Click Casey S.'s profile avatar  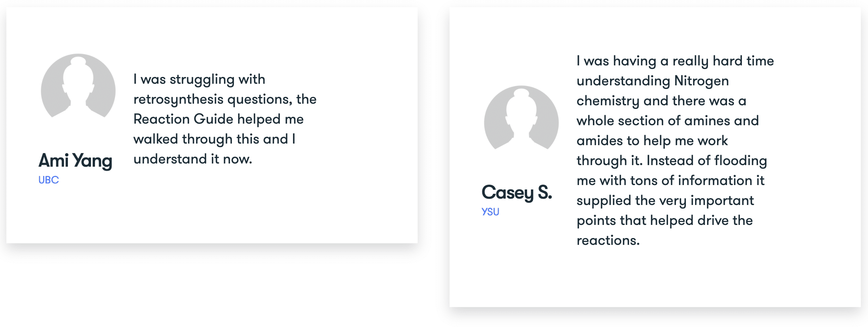521,118
